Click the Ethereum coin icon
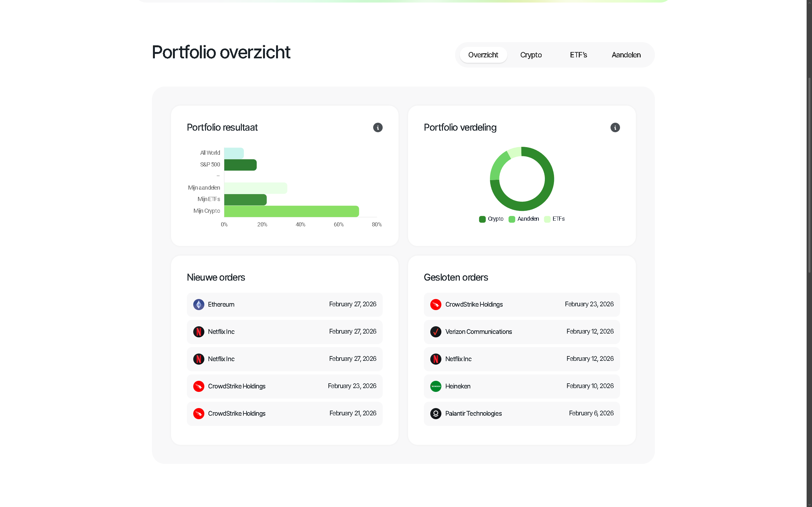Viewport: 812px width, 507px height. point(199,304)
